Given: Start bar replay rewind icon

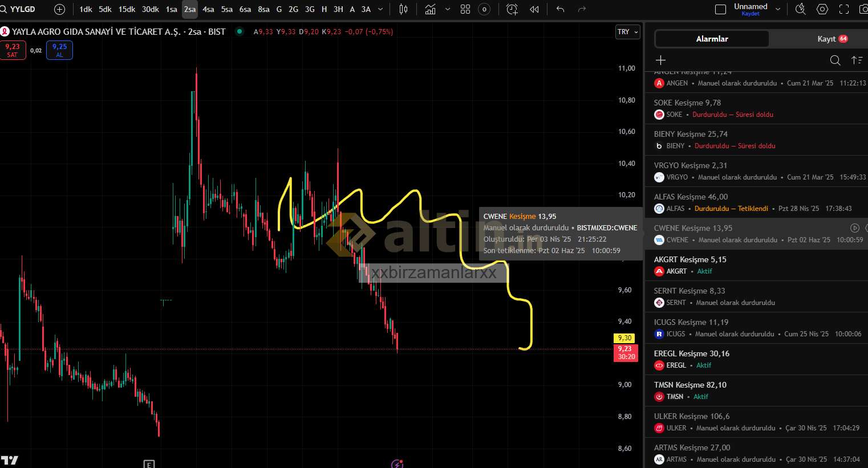Looking at the screenshot, I should pyautogui.click(x=534, y=9).
